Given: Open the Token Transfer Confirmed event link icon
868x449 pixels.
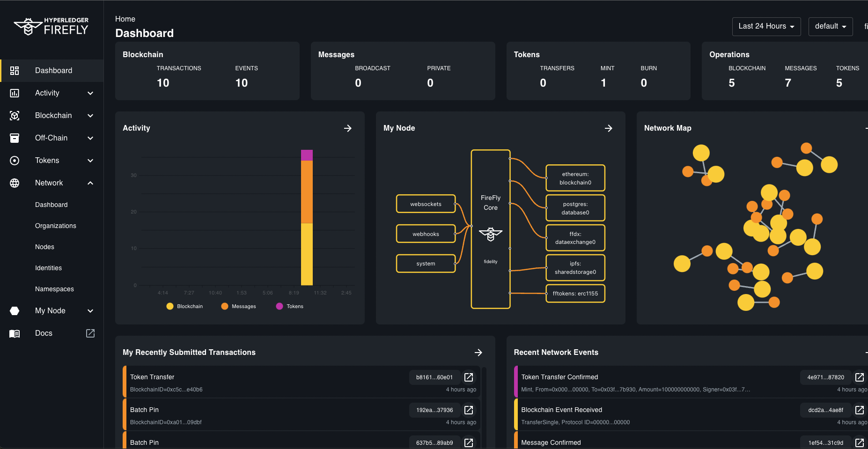Looking at the screenshot, I should pyautogui.click(x=860, y=377).
